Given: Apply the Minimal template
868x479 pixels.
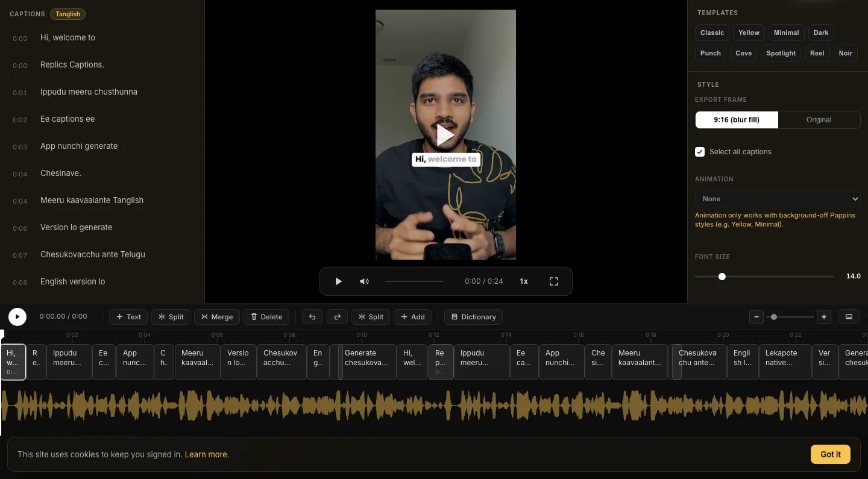Looking at the screenshot, I should [x=786, y=33].
